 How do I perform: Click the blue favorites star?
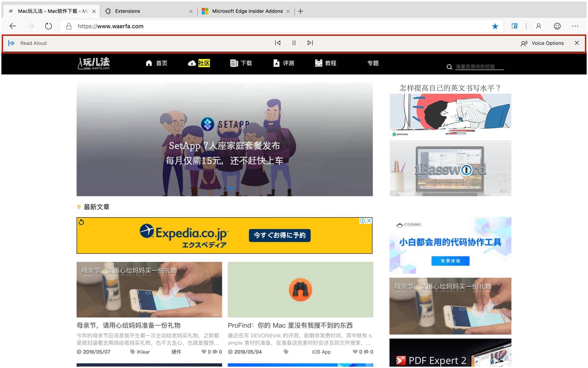495,26
